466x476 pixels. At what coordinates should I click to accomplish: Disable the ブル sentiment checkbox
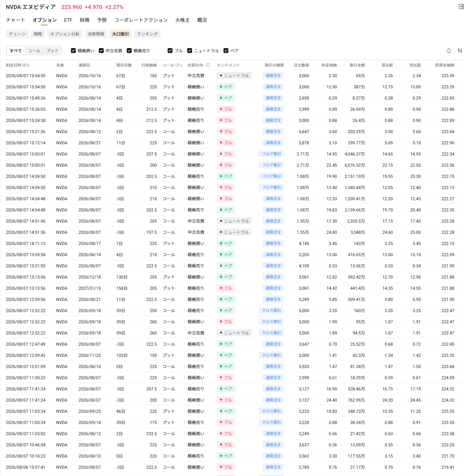170,51
